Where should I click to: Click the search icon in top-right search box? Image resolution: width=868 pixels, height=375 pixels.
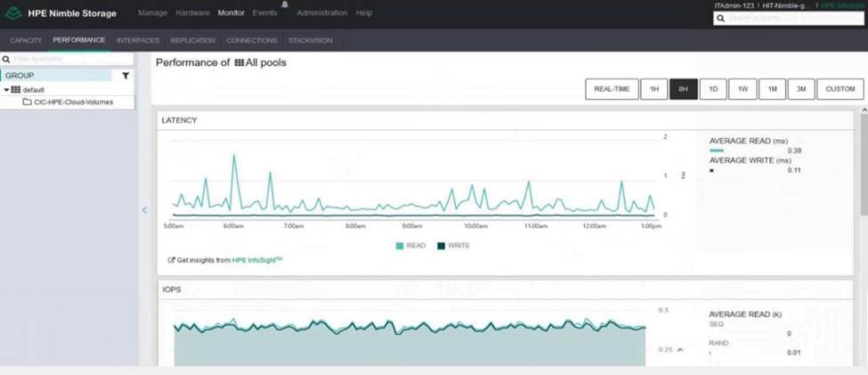pos(722,18)
